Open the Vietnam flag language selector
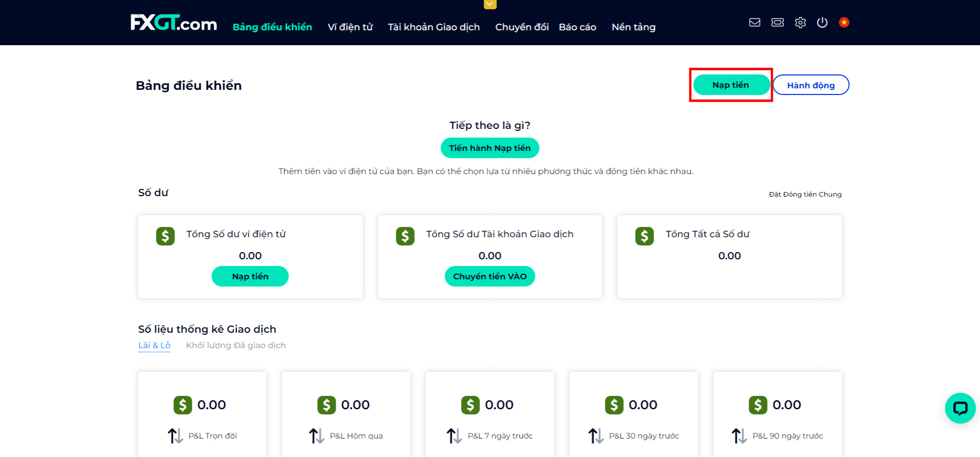This screenshot has width=980, height=457. coord(844,23)
